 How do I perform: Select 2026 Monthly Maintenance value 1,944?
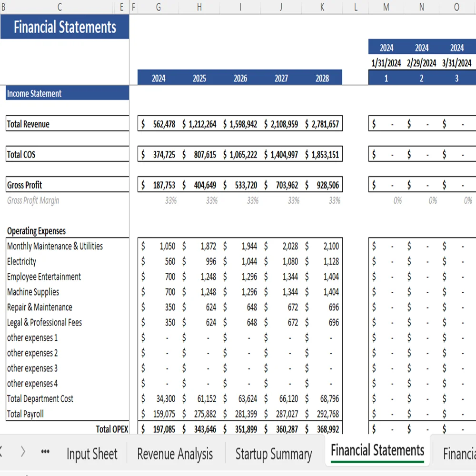pyautogui.click(x=240, y=246)
